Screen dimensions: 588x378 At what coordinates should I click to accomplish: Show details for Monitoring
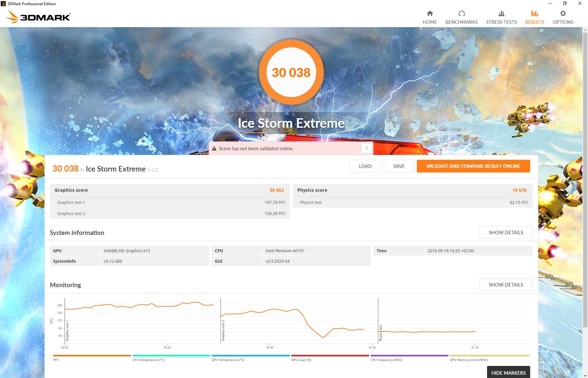[506, 285]
